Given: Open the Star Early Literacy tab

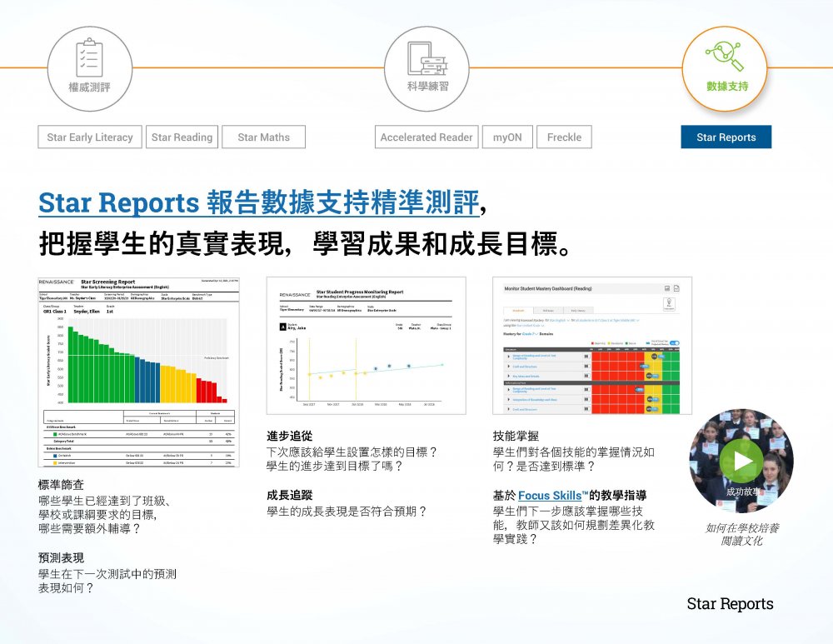Looking at the screenshot, I should (90, 137).
